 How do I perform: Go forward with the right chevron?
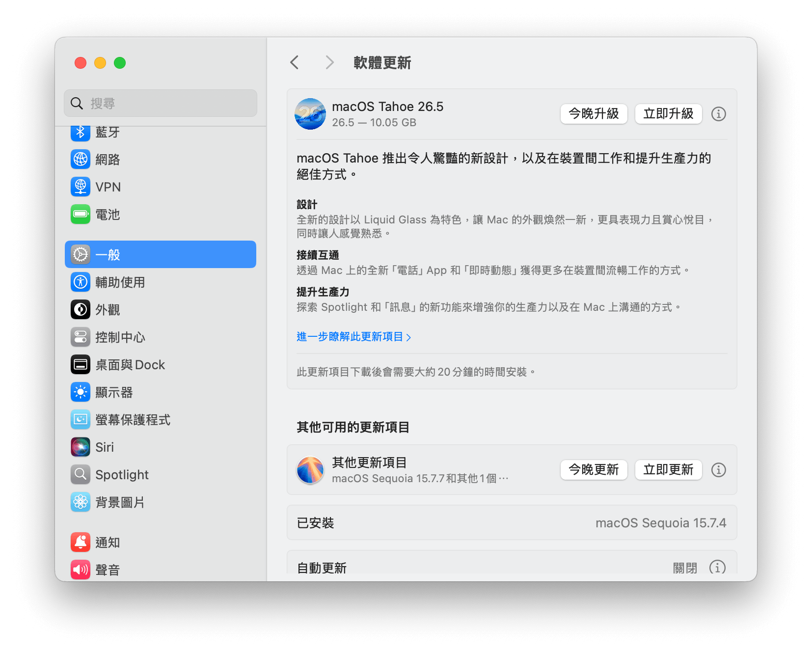click(x=330, y=62)
